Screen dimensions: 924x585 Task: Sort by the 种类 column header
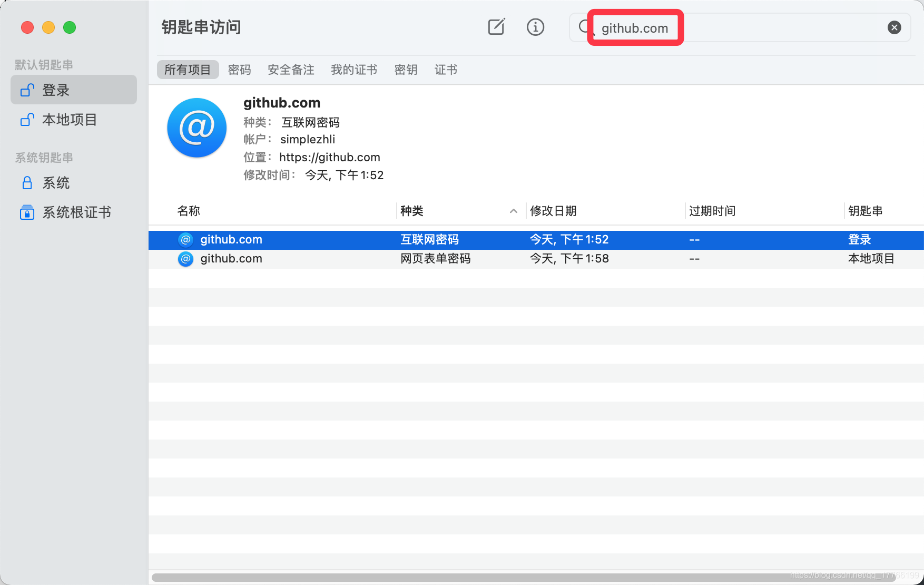coord(412,211)
